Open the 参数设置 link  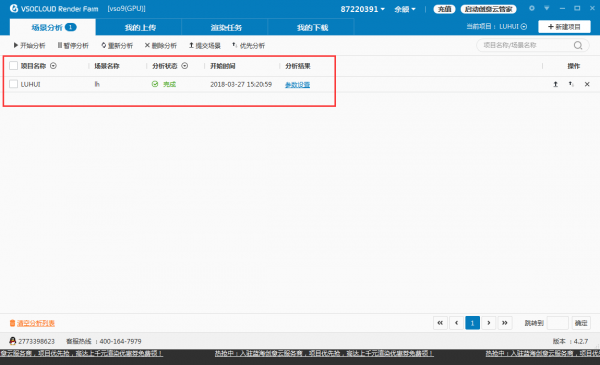[x=297, y=85]
